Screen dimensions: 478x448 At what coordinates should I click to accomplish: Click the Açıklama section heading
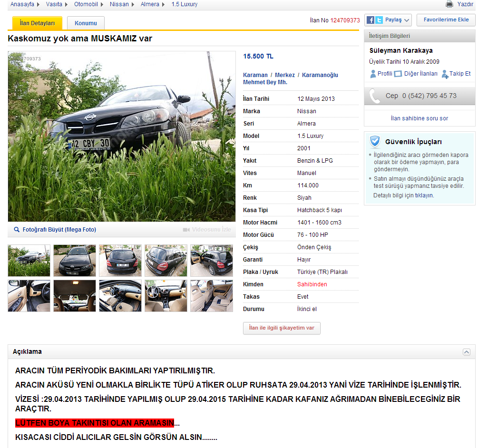click(27, 352)
